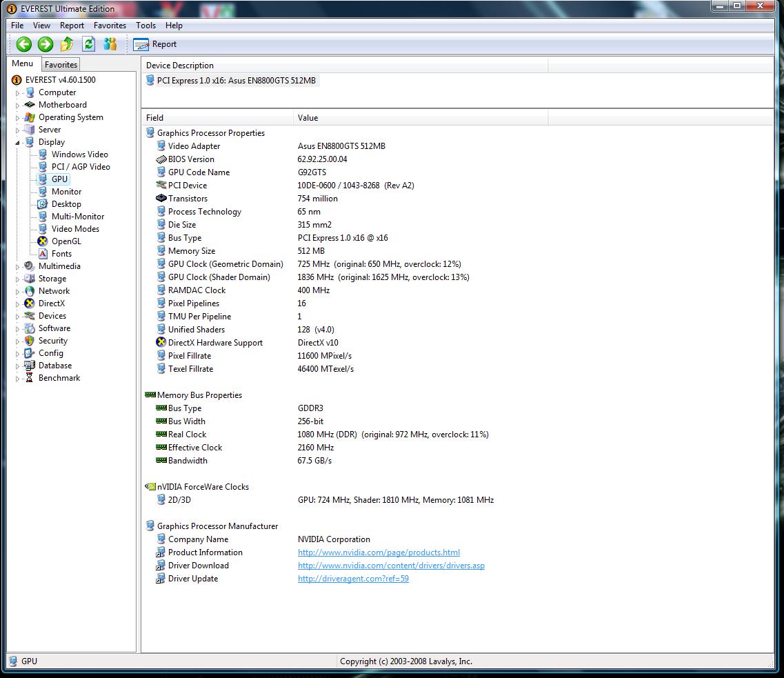Screen dimensions: 784x678
Task: Expand the Operating System tree node
Action: [17, 118]
